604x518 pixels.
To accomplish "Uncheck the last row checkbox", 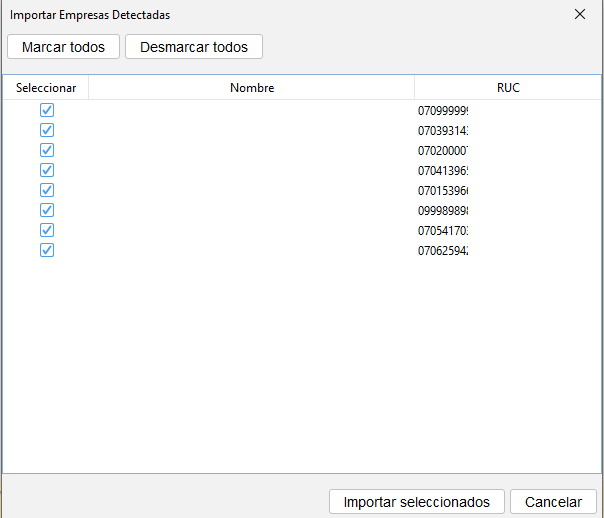I will tap(47, 250).
